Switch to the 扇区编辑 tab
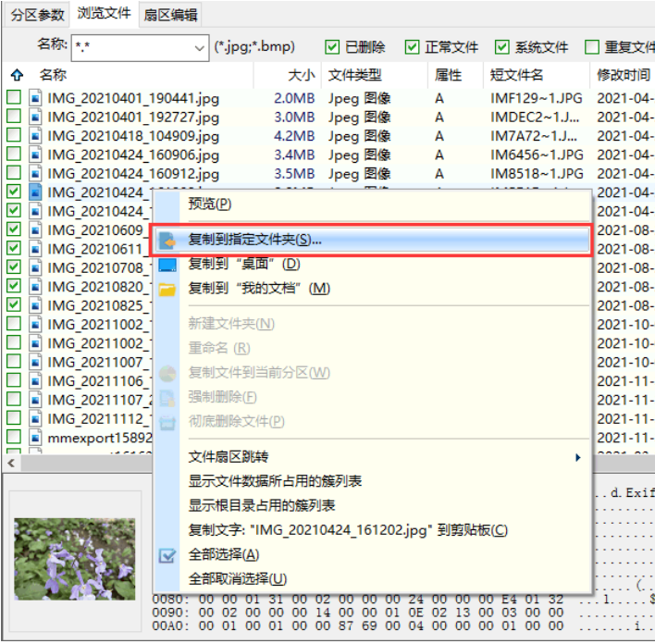655x644 pixels. (x=170, y=15)
